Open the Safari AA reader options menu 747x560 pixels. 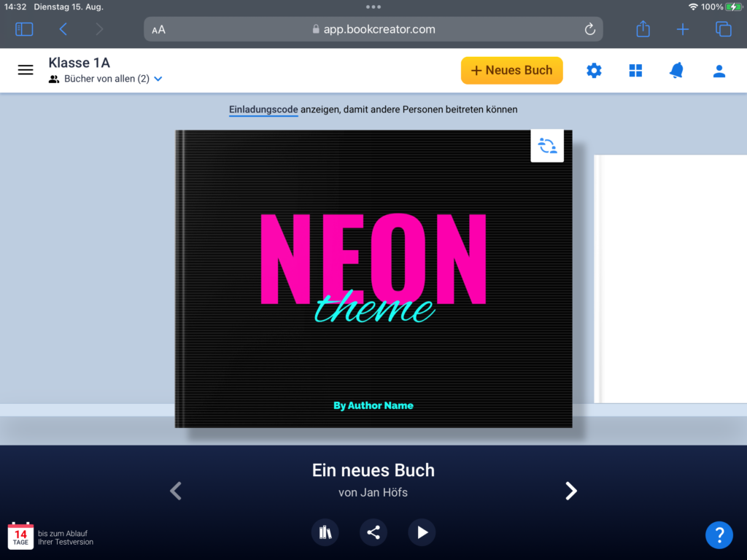(158, 29)
